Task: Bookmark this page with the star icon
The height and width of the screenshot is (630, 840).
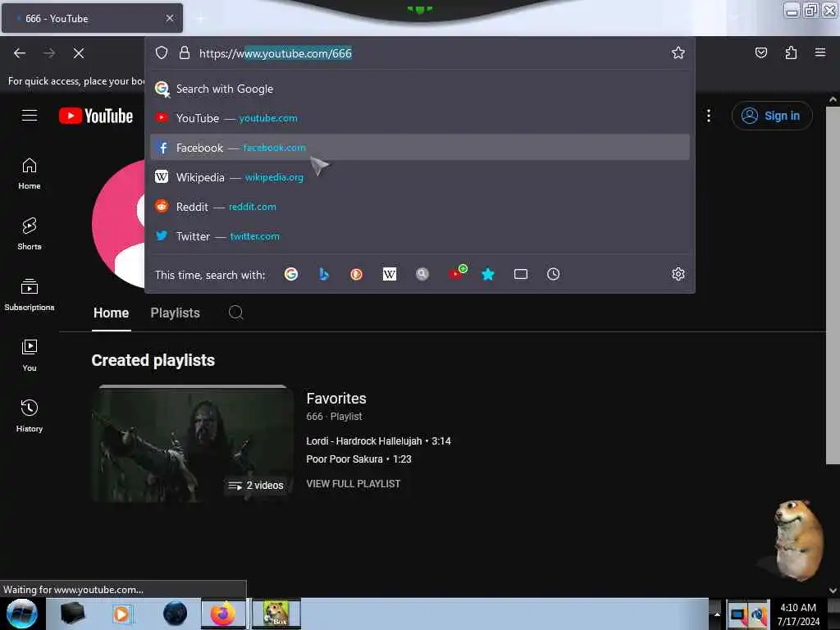Action: [678, 52]
